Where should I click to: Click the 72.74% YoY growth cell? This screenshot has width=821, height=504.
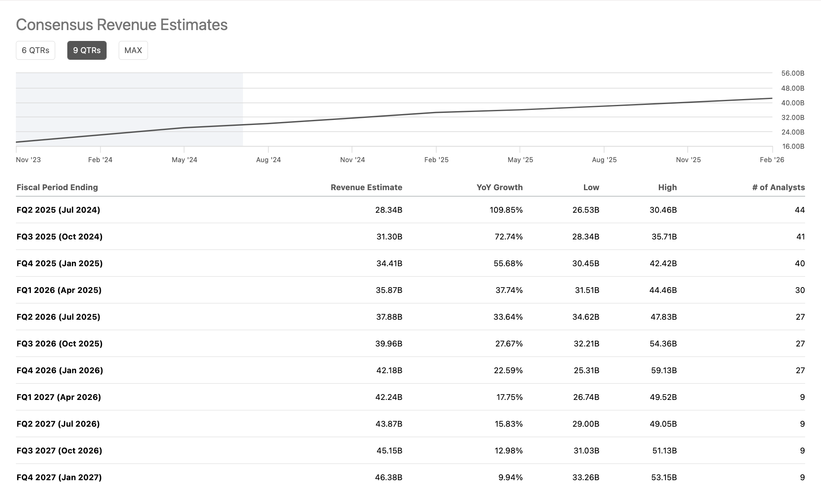point(509,237)
